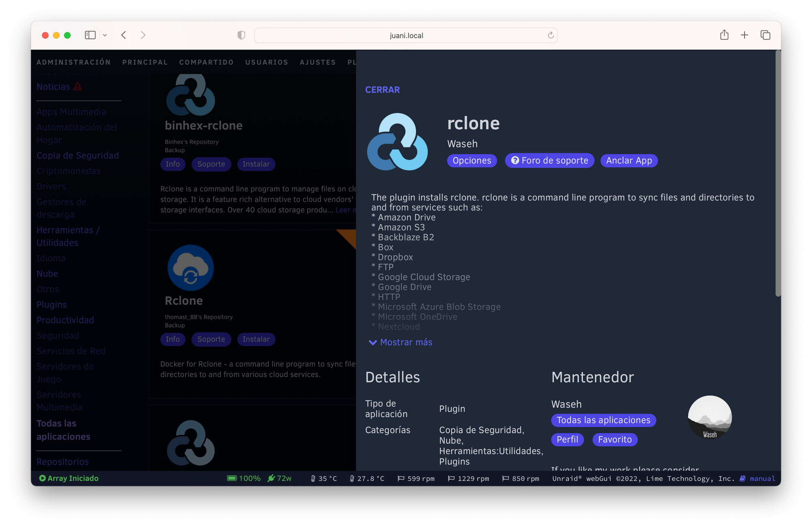The width and height of the screenshot is (812, 527).
Task: Open Foro de soporte for rclone
Action: click(549, 160)
